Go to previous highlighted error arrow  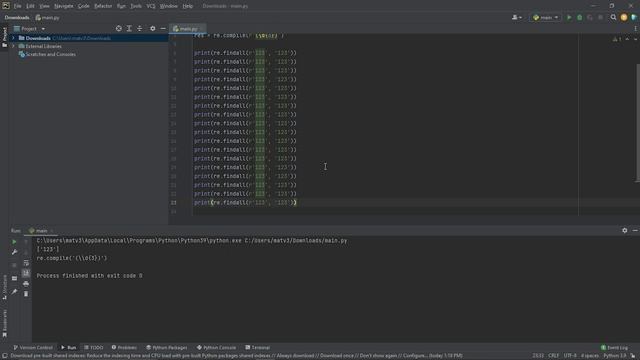point(627,39)
